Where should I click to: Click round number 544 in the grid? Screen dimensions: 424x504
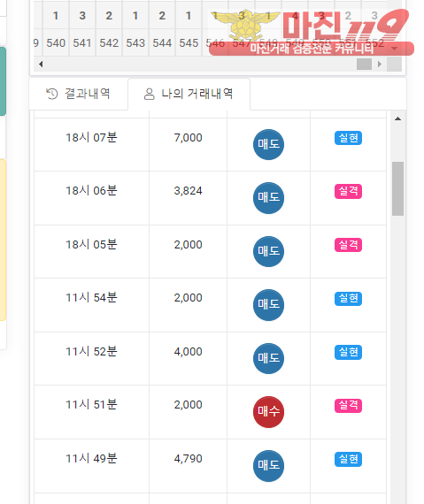(x=162, y=43)
